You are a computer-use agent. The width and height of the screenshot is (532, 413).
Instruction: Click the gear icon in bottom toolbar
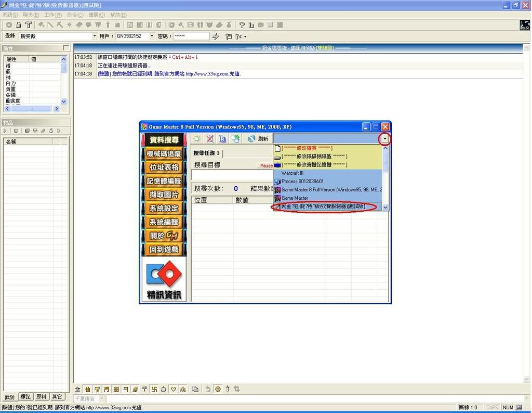(218, 389)
